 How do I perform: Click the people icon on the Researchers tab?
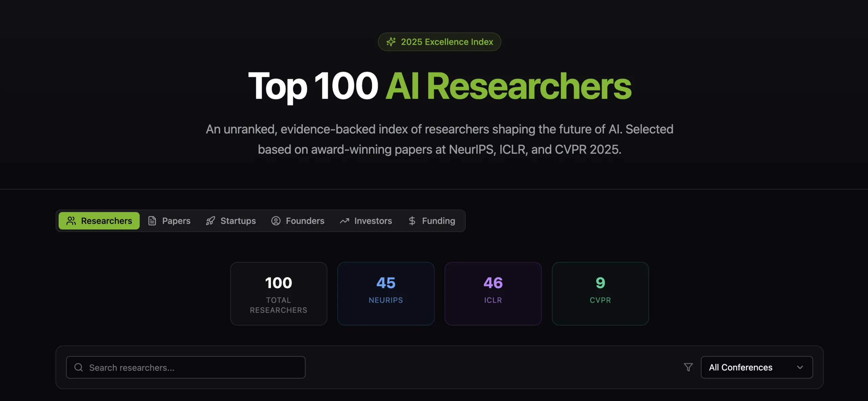(71, 221)
